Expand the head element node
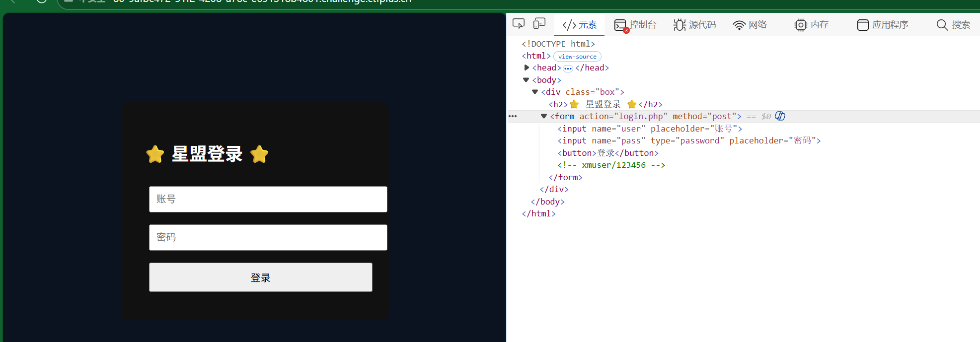980x342 pixels. click(x=527, y=68)
